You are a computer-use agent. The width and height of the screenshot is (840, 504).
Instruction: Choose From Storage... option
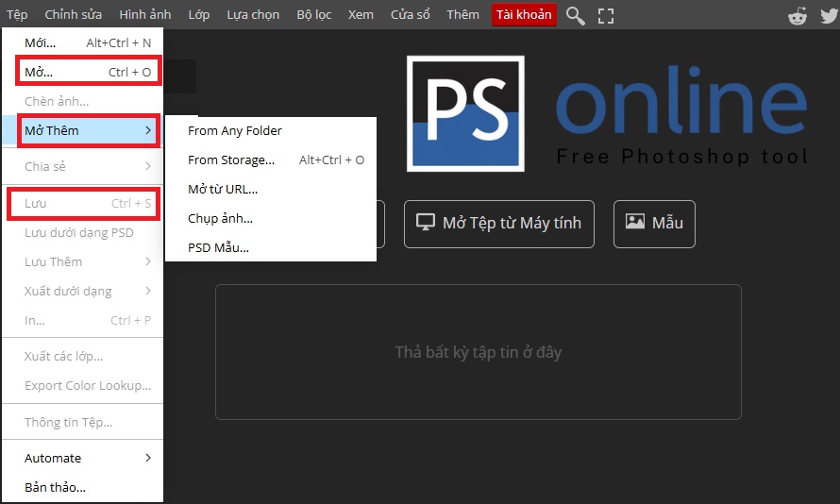pyautogui.click(x=271, y=160)
